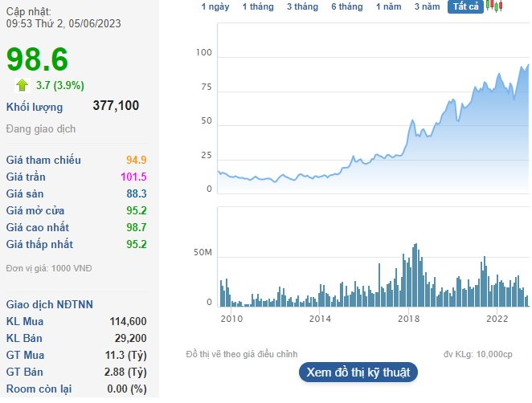This screenshot has width=532, height=403.
Task: Click the change value 3.7 (3.9%)
Action: click(x=60, y=85)
